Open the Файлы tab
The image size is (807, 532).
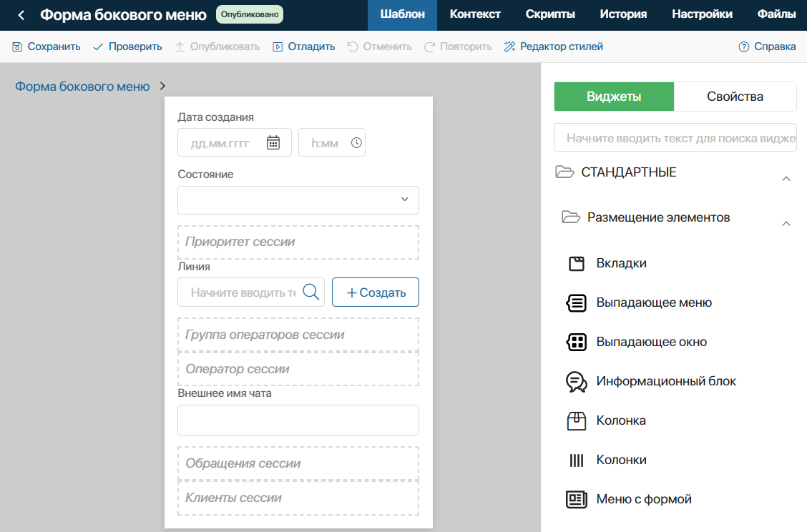776,15
